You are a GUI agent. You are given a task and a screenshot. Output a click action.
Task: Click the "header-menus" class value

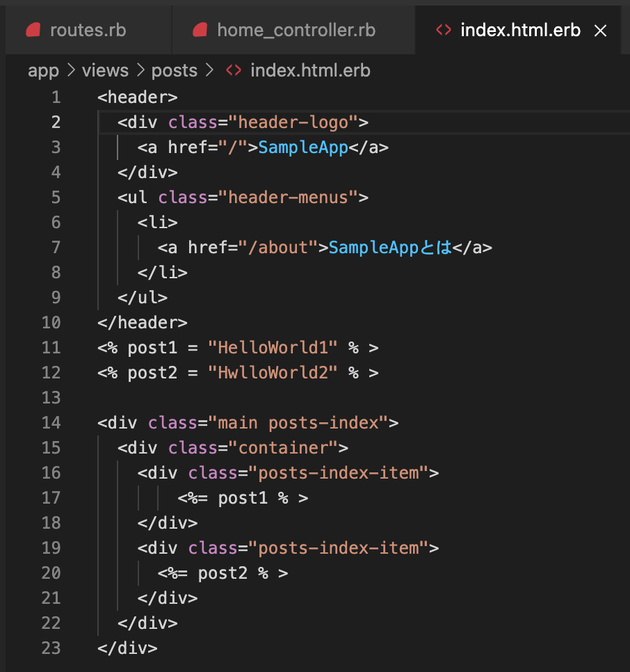(287, 198)
